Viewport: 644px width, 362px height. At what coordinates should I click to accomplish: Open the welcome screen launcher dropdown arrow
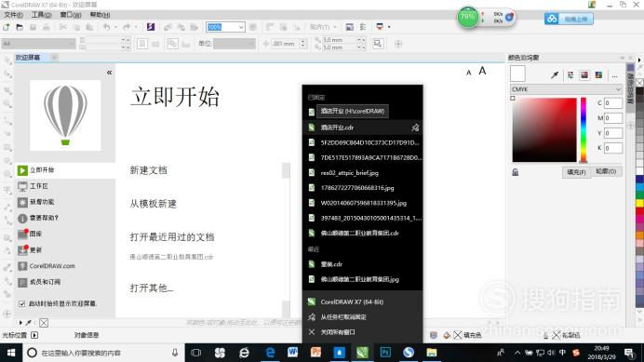coord(389,27)
